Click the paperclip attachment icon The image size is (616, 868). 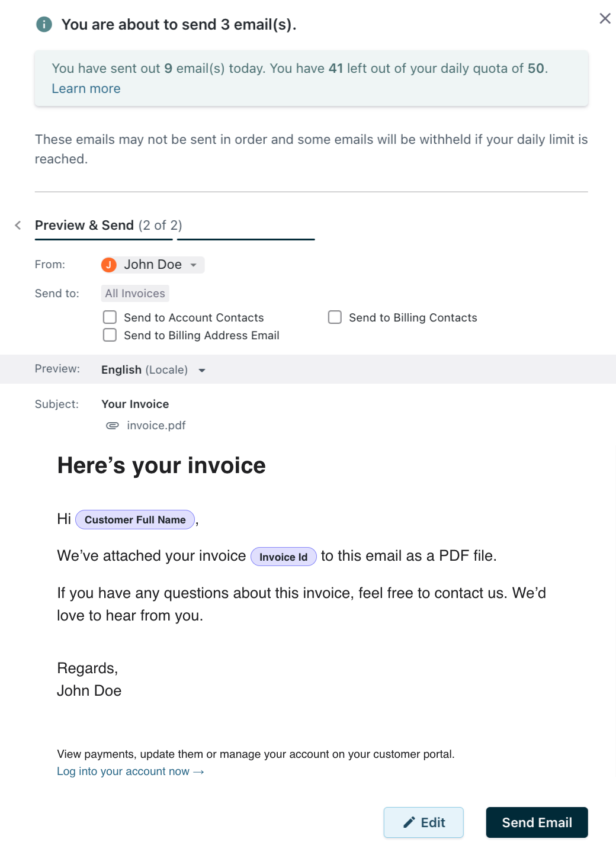coord(112,426)
